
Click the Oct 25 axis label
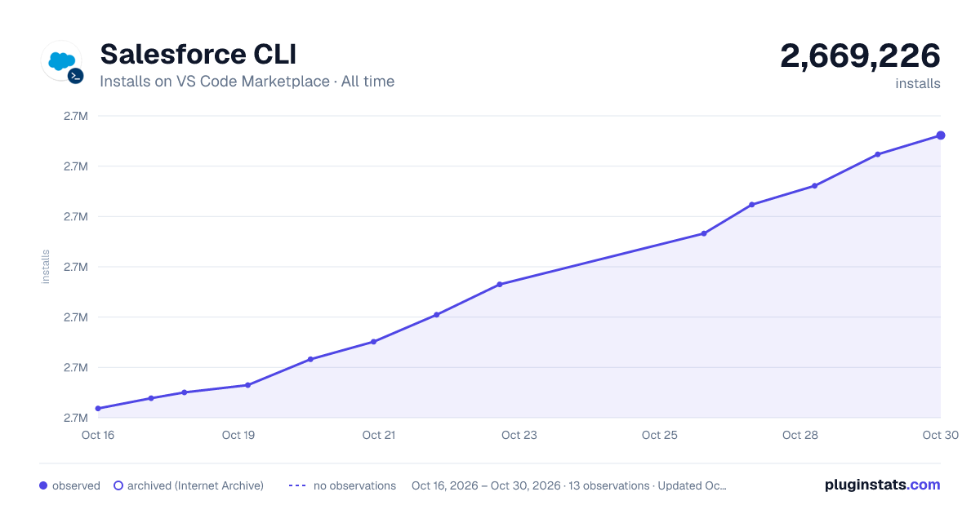(x=660, y=435)
